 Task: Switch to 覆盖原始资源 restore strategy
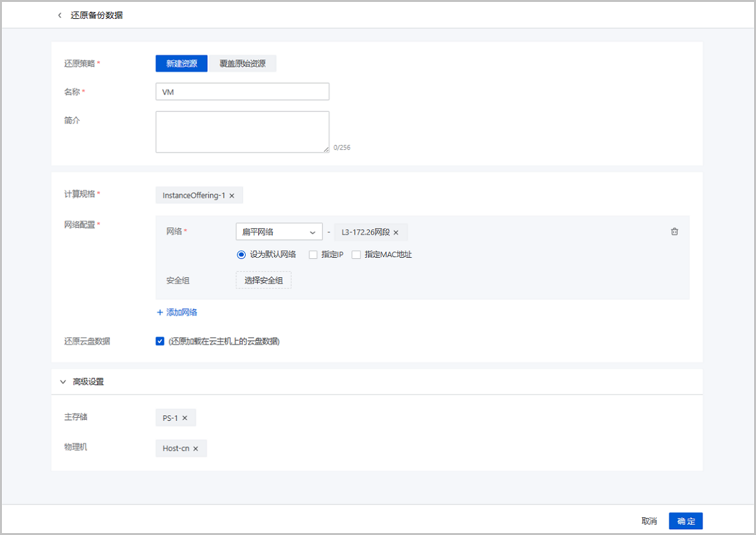(x=242, y=64)
